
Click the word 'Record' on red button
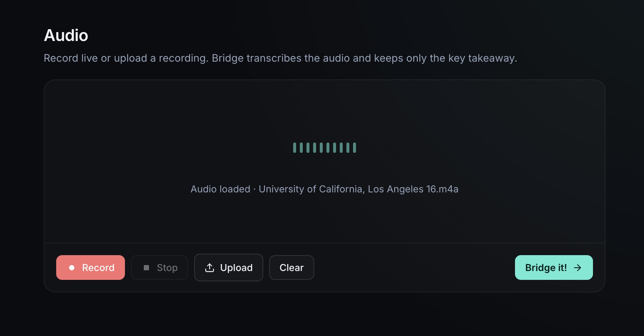(98, 268)
